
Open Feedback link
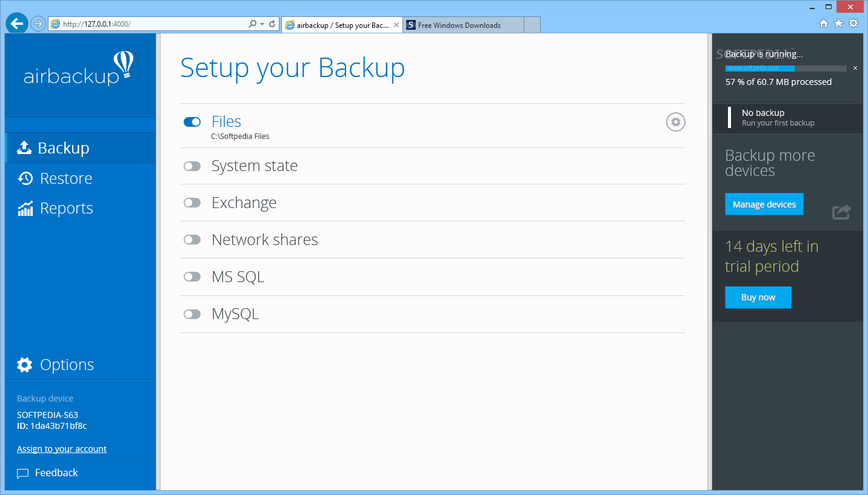[x=56, y=473]
